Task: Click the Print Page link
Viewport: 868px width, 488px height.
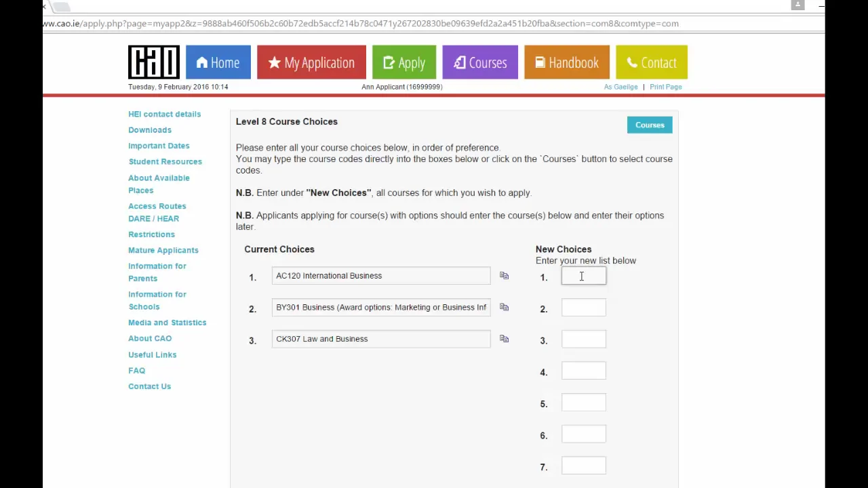Action: 665,87
